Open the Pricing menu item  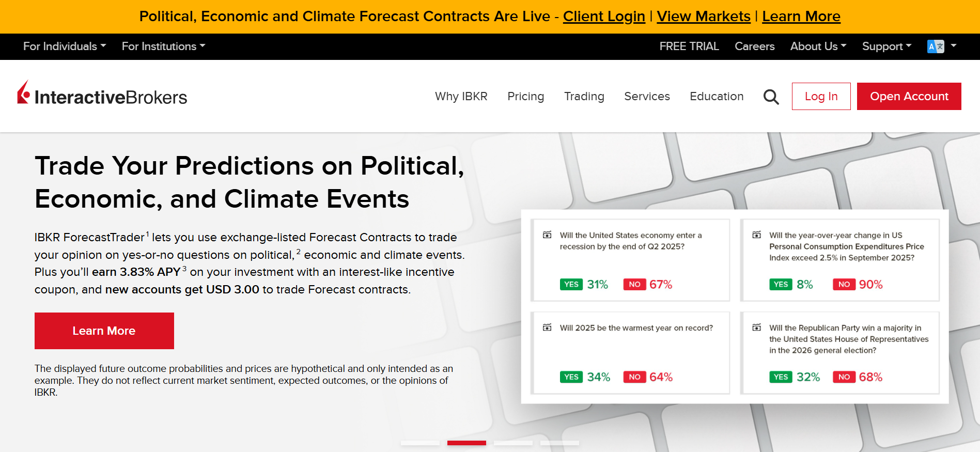tap(525, 97)
